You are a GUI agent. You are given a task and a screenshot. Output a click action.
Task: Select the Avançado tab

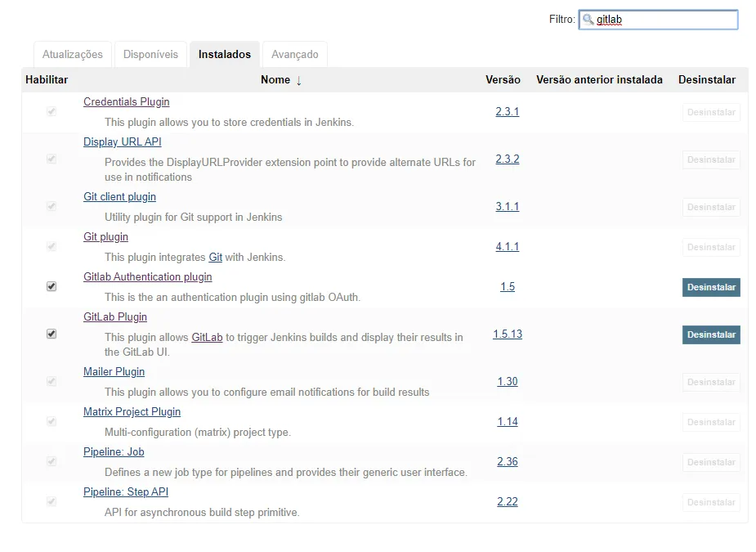point(294,54)
